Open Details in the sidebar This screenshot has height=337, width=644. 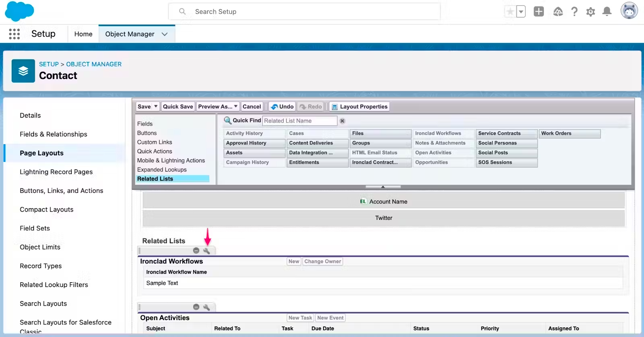pos(30,116)
